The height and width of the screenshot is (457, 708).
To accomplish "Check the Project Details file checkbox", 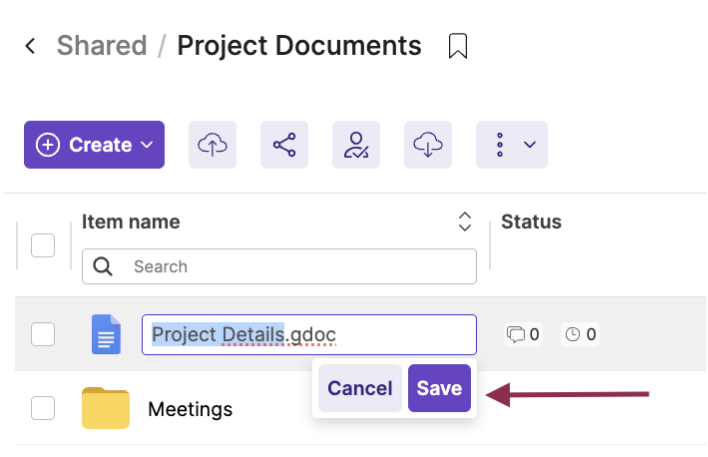I will (43, 334).
